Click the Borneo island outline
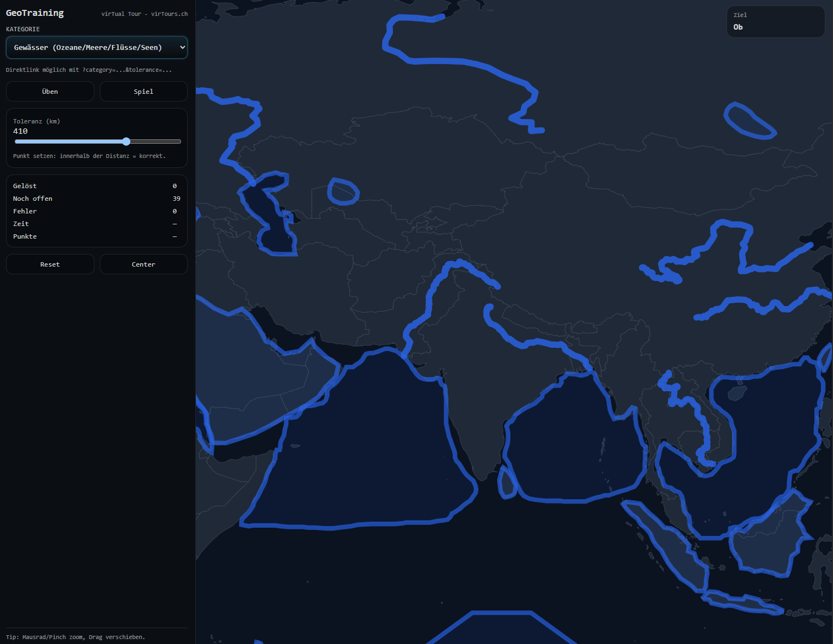833x644 pixels. [x=768, y=535]
